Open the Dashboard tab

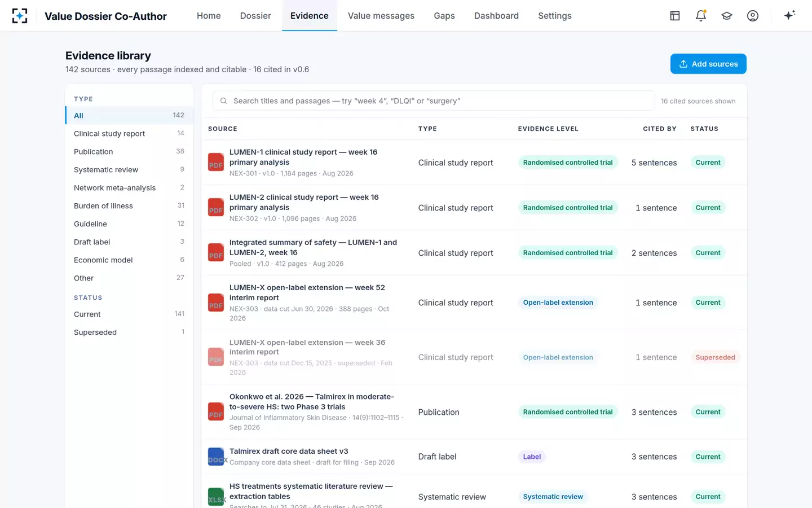(496, 16)
